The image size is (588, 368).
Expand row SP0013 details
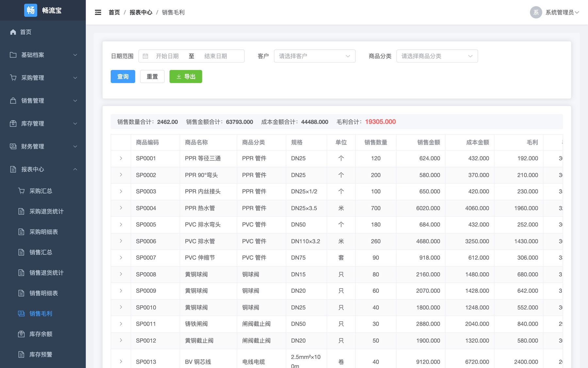(121, 361)
